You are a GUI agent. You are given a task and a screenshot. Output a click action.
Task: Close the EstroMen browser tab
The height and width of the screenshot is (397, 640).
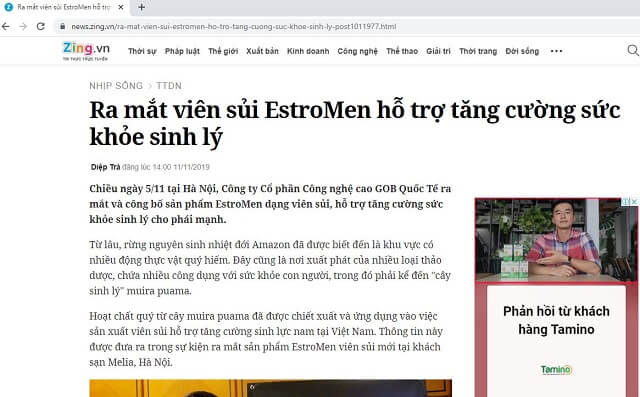(120, 7)
